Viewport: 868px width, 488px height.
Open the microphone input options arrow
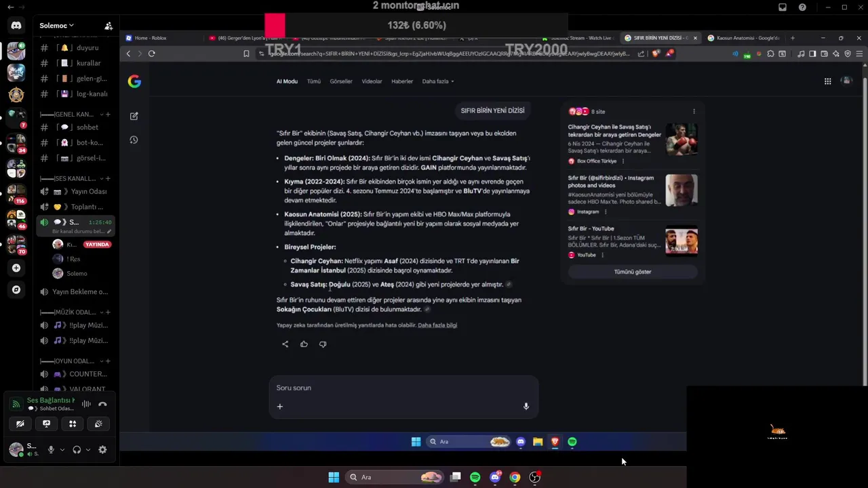[x=62, y=449]
